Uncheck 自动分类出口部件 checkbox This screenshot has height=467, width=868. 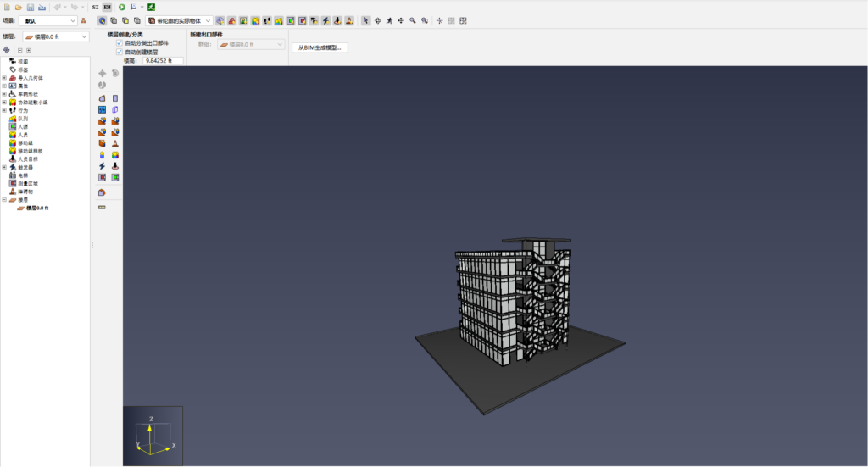tap(120, 42)
